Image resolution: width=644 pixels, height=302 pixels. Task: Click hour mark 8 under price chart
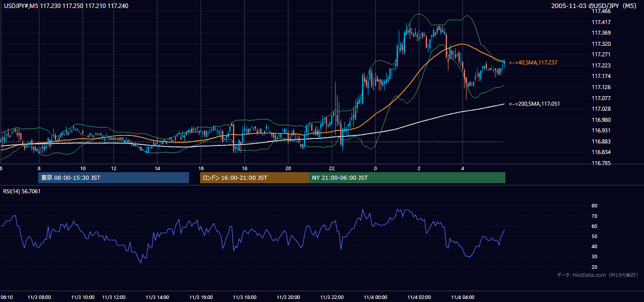(x=39, y=168)
